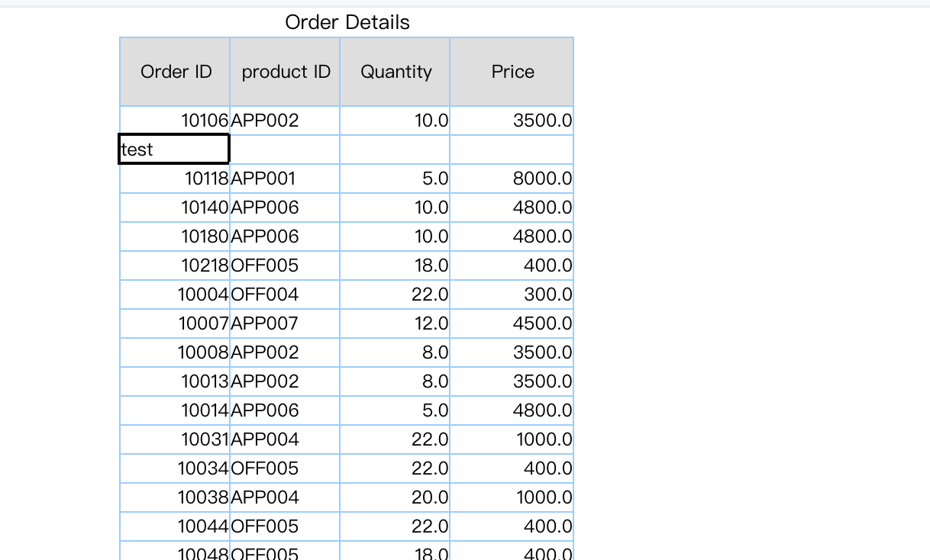Select the APP007 product cell

pos(285,323)
